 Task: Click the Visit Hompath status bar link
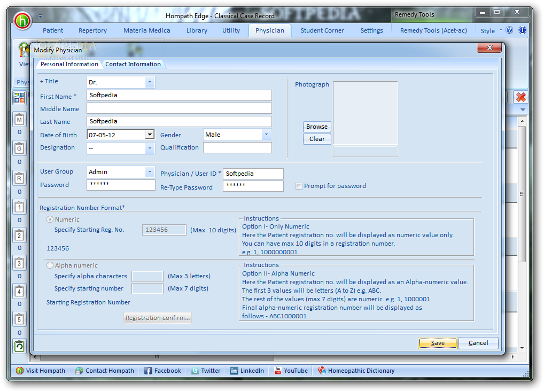pos(41,371)
